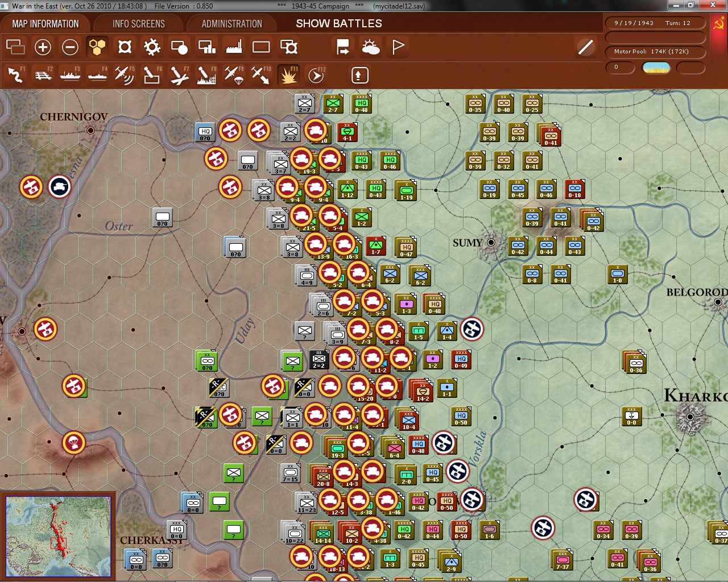Click the overlapping windows toolbar icon

(15, 47)
